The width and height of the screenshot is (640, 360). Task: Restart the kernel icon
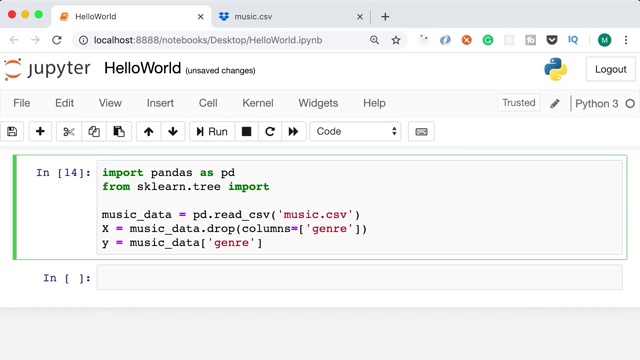click(x=270, y=131)
